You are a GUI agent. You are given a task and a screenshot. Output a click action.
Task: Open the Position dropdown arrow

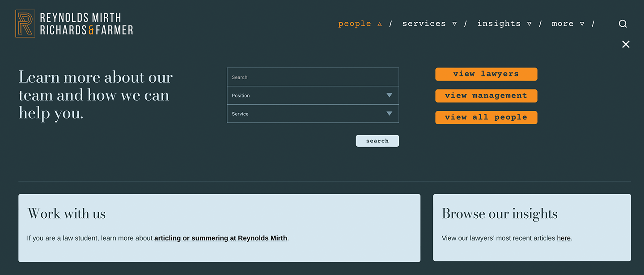[x=389, y=95]
